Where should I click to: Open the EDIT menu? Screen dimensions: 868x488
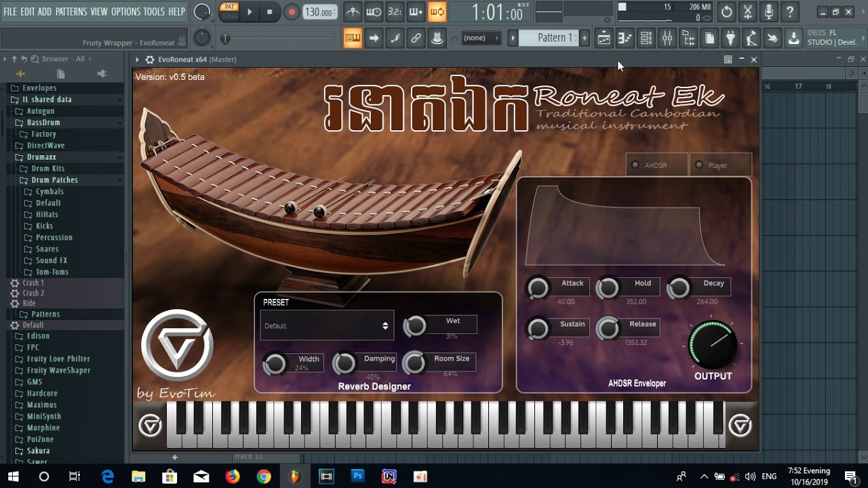pos(28,12)
